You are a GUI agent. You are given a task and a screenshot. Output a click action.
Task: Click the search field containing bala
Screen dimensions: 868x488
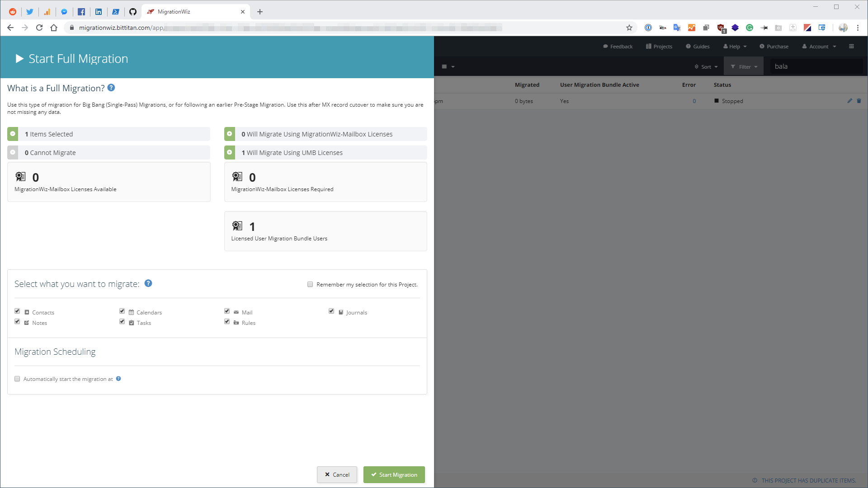(816, 66)
